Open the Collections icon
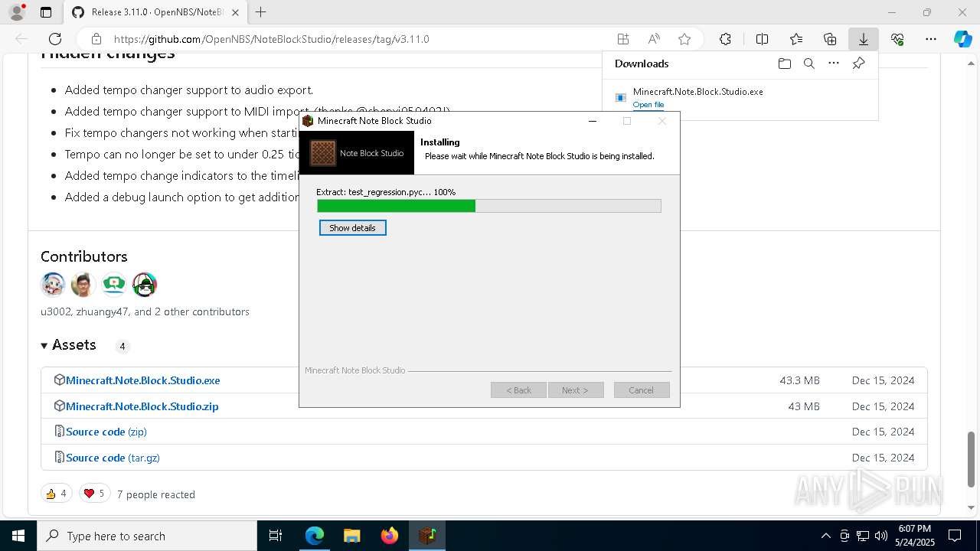 (x=830, y=39)
